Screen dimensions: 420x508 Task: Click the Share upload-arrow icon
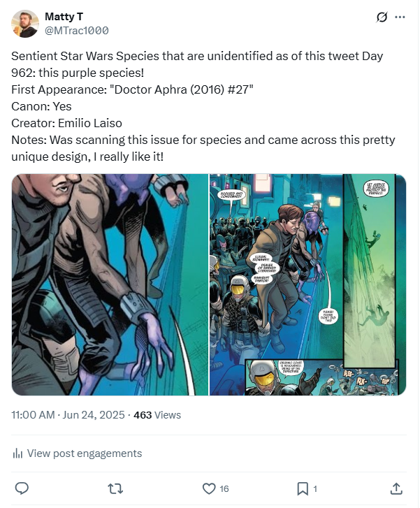coord(396,488)
